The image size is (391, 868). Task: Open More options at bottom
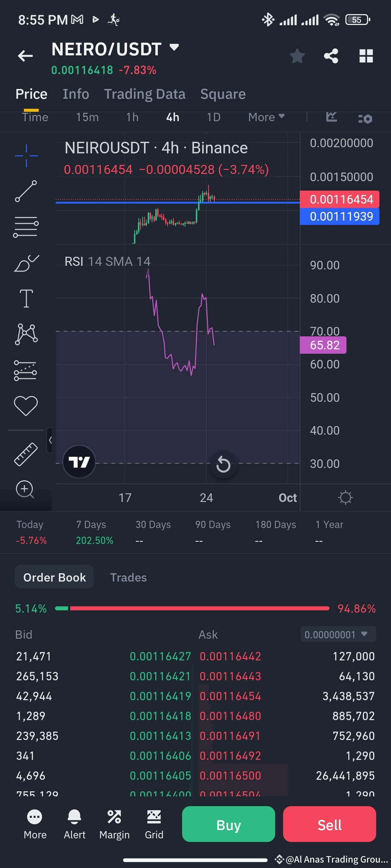click(35, 824)
